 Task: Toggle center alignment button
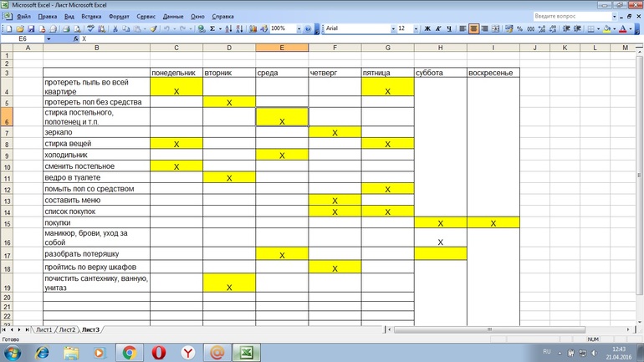[x=473, y=28]
